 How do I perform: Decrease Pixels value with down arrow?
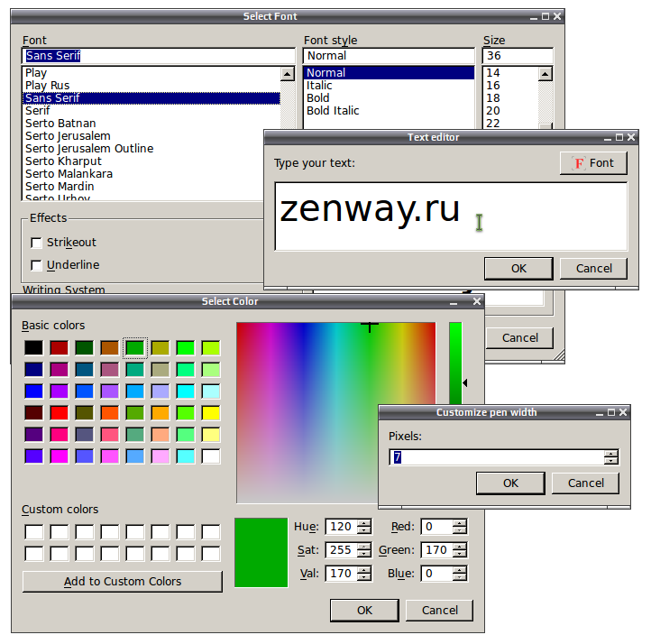610,461
